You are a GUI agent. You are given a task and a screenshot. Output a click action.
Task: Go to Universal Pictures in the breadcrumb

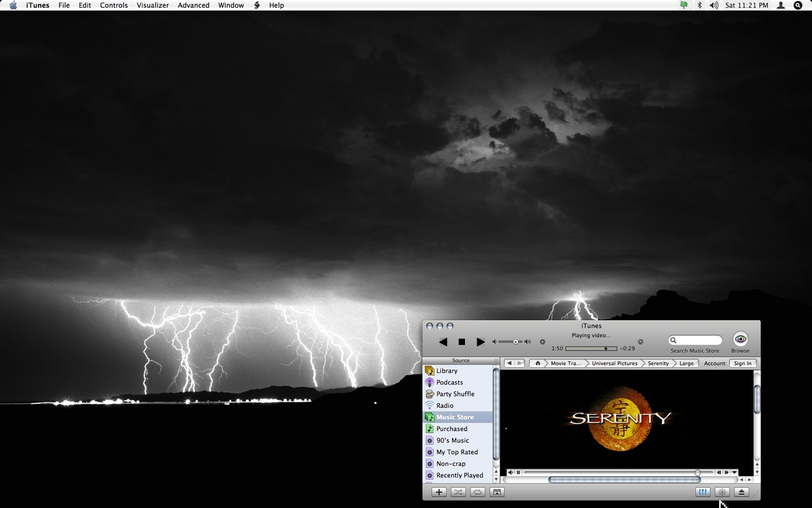click(614, 363)
